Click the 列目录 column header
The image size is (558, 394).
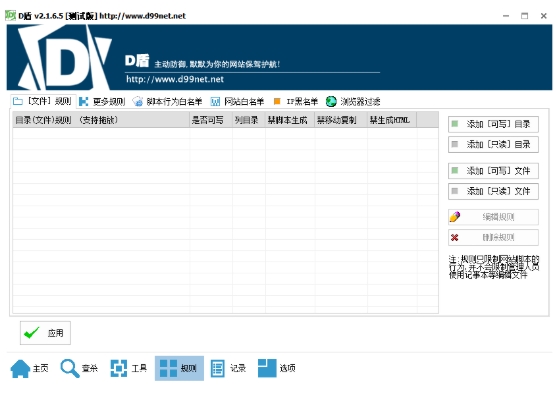249,120
